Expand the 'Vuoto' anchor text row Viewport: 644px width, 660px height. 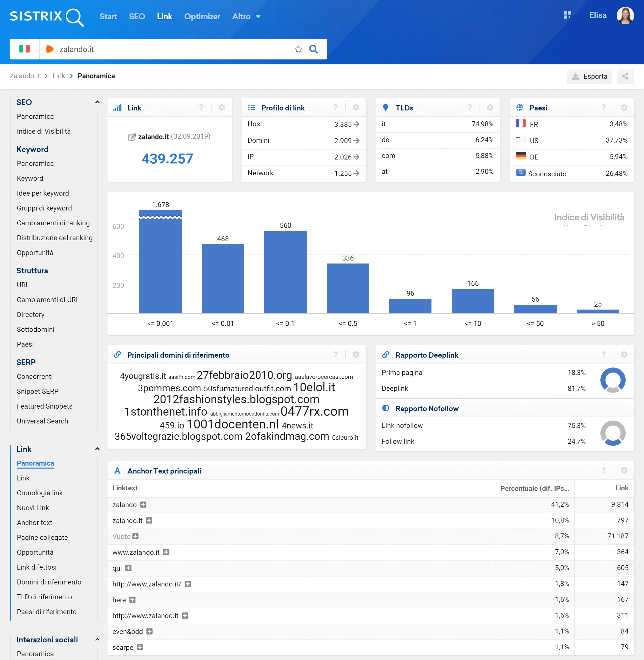pyautogui.click(x=135, y=536)
